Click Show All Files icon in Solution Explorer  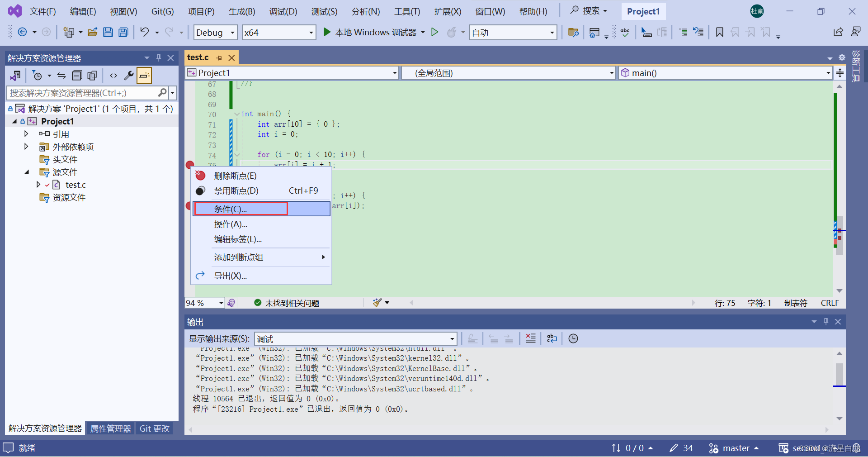click(92, 76)
